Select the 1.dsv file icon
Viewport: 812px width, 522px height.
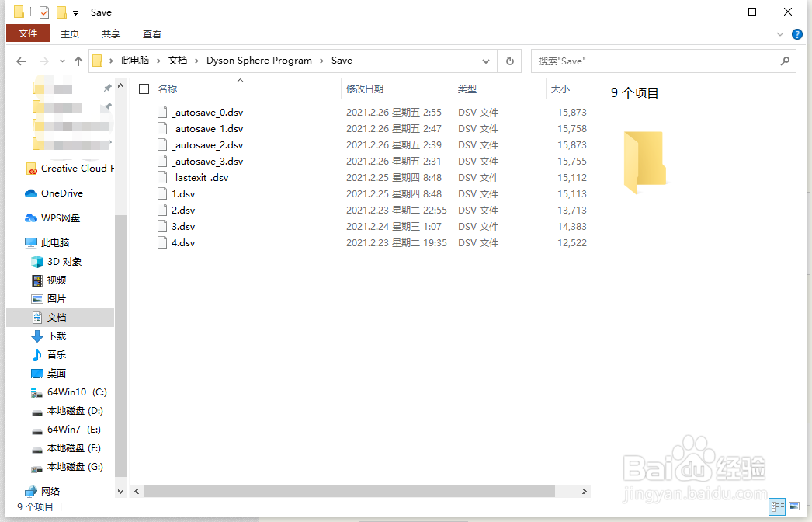[162, 194]
